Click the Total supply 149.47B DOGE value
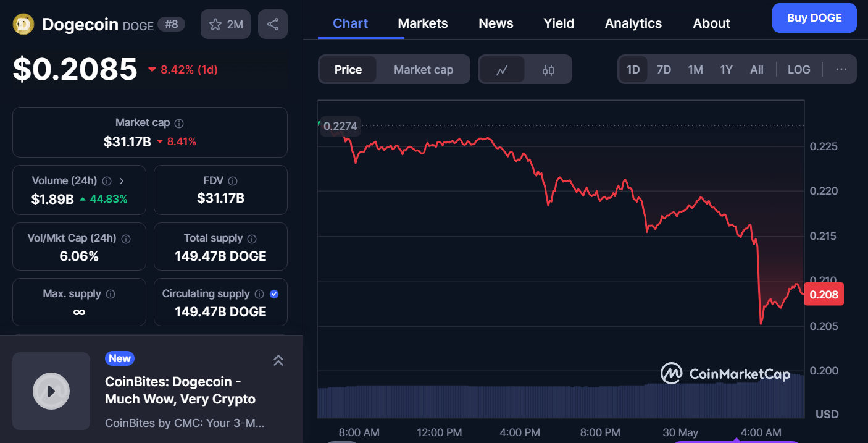868x443 pixels. 220,256
